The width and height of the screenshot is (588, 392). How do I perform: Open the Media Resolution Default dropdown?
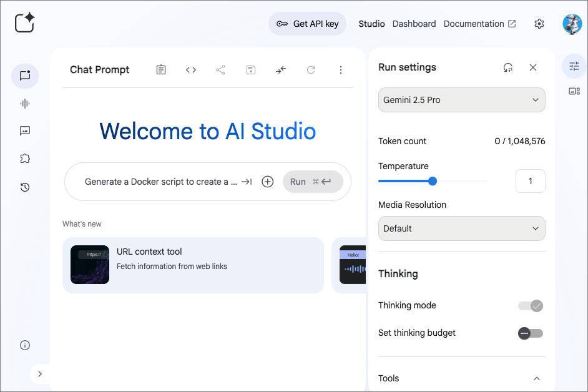(461, 228)
